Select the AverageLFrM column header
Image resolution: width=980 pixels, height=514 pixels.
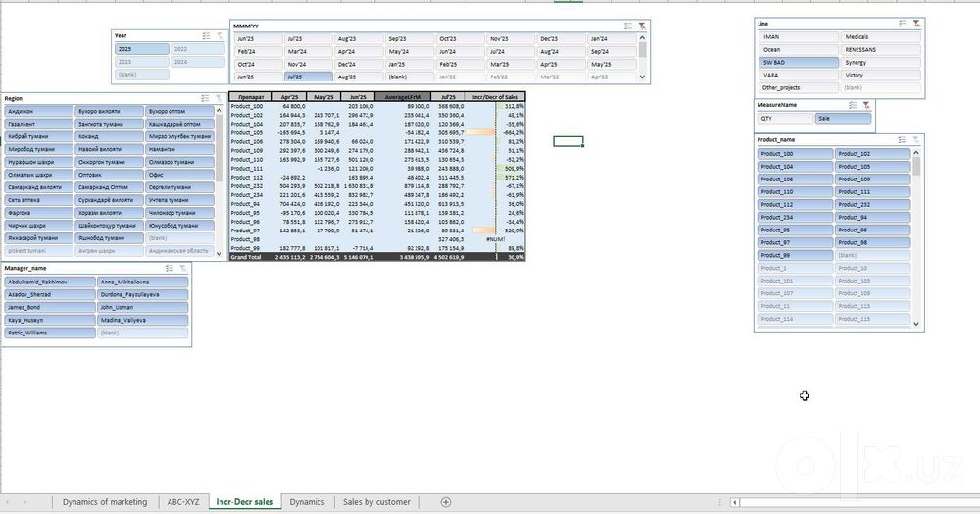[403, 97]
